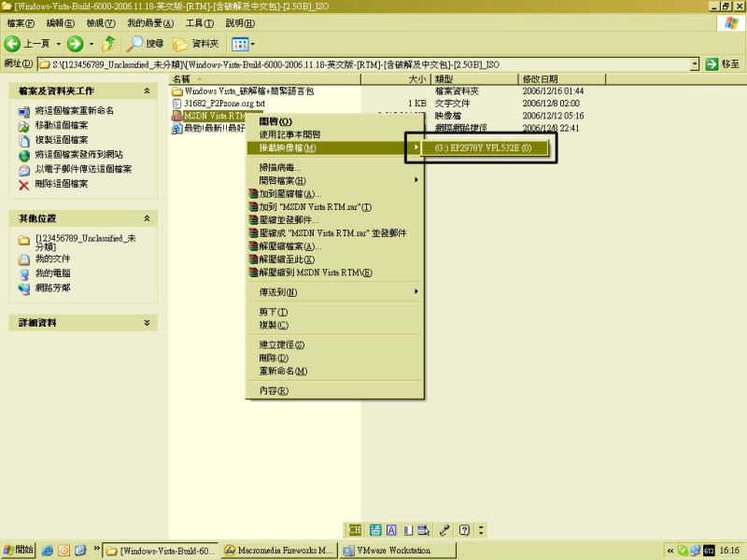Click the 移動這個檔案 task link

62,125
